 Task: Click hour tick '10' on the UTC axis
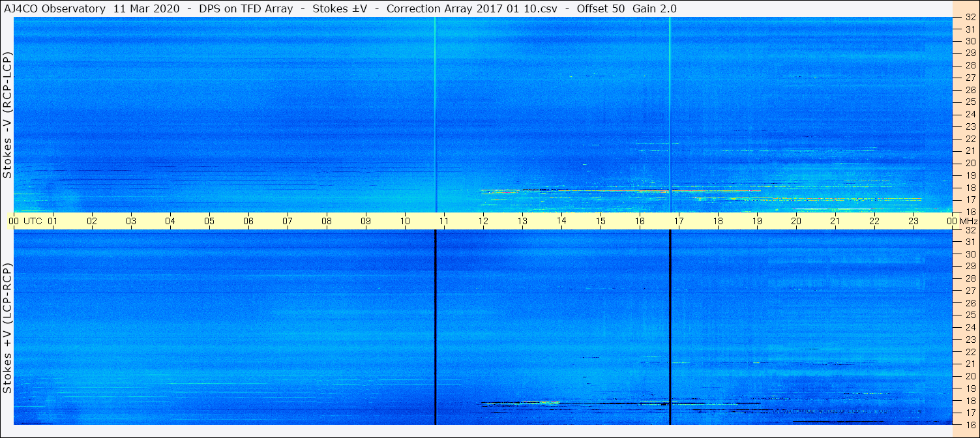click(405, 221)
